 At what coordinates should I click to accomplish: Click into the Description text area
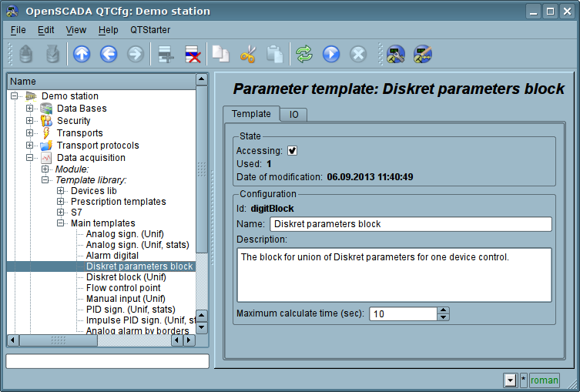click(394, 275)
